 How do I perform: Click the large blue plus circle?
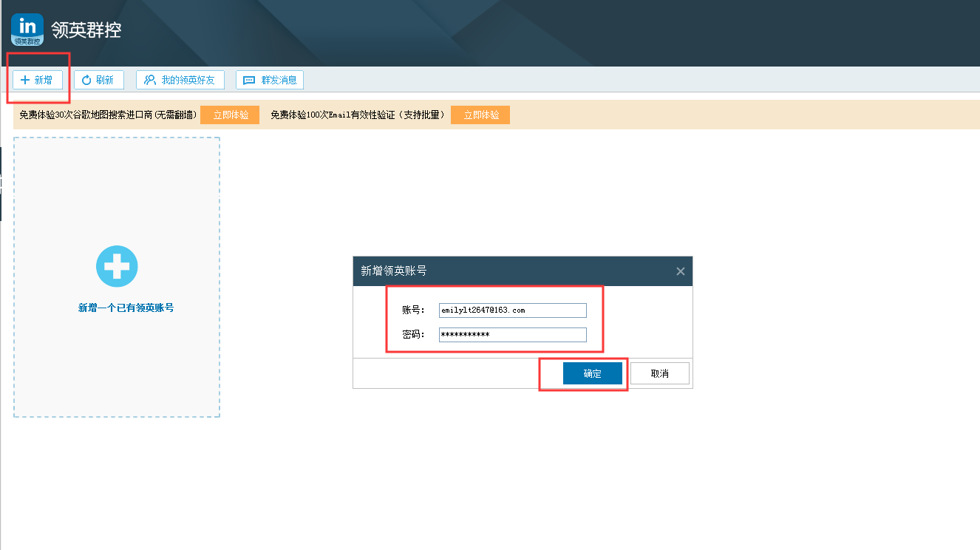117,266
